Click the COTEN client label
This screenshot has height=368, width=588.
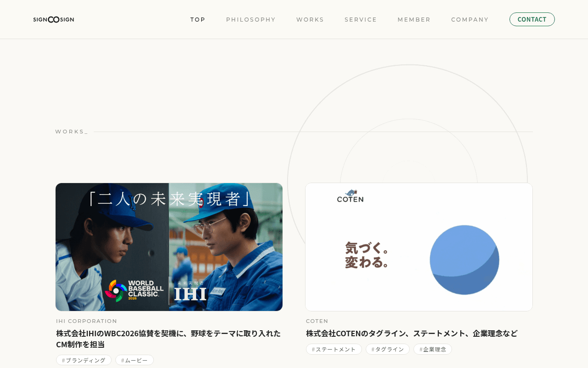pyautogui.click(x=317, y=321)
